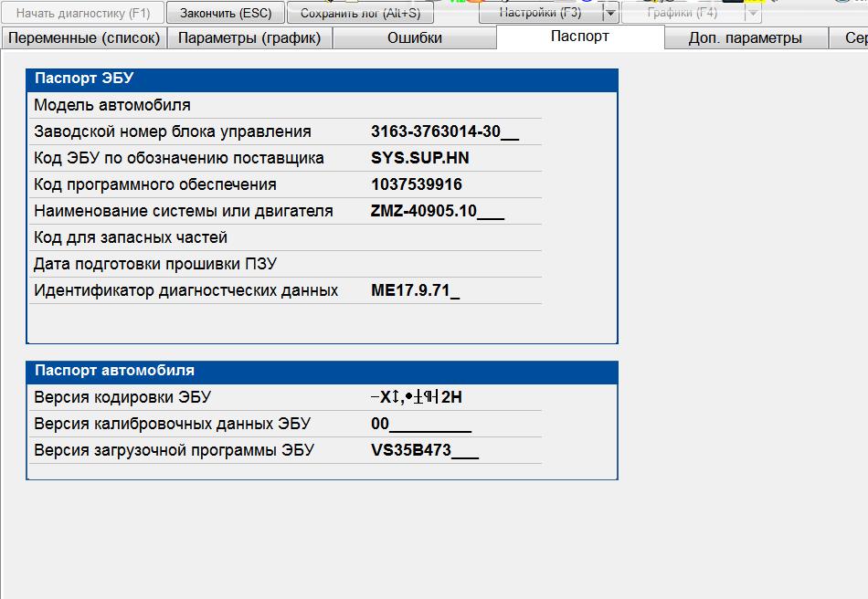Select calibration data version value 00

(420, 424)
